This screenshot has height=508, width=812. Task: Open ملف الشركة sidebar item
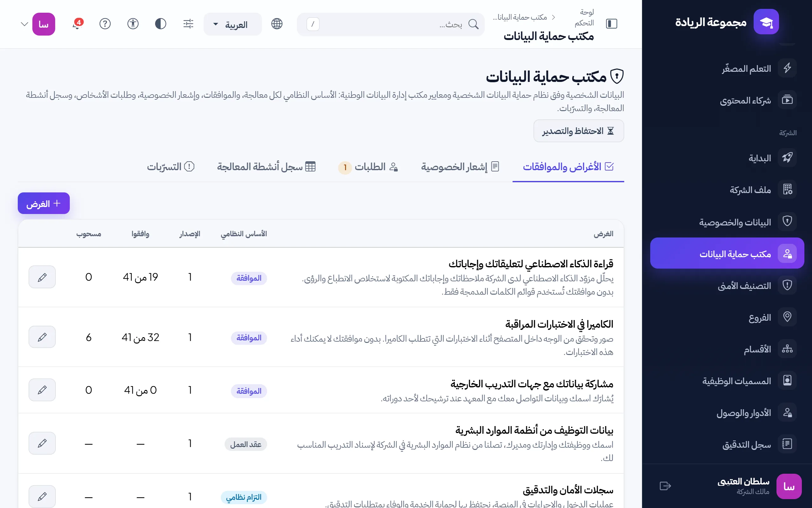coord(727,190)
